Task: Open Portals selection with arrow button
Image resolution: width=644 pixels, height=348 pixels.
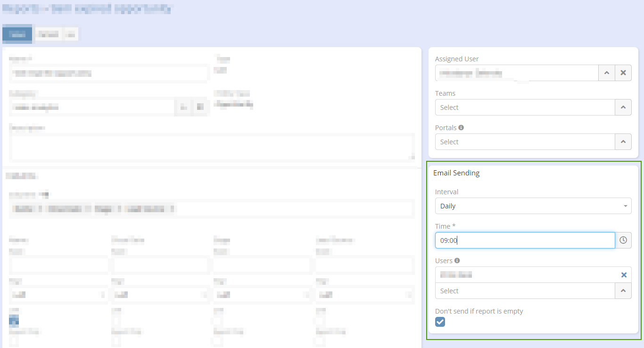Action: pos(623,142)
